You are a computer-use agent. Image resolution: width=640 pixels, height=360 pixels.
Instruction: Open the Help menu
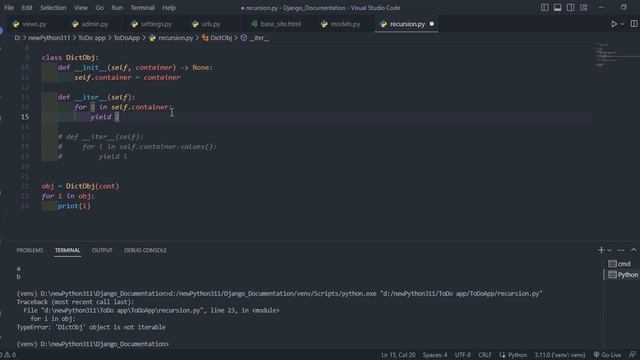169,8
